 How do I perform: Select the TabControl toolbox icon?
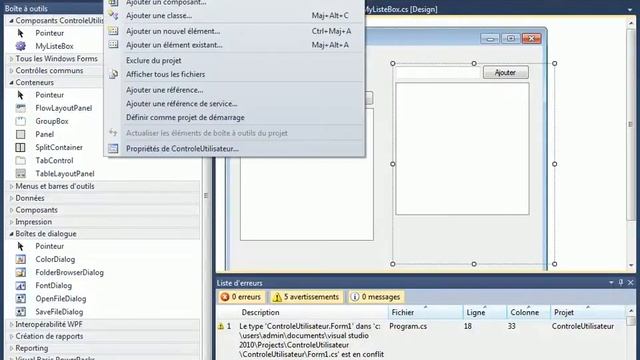point(20,160)
